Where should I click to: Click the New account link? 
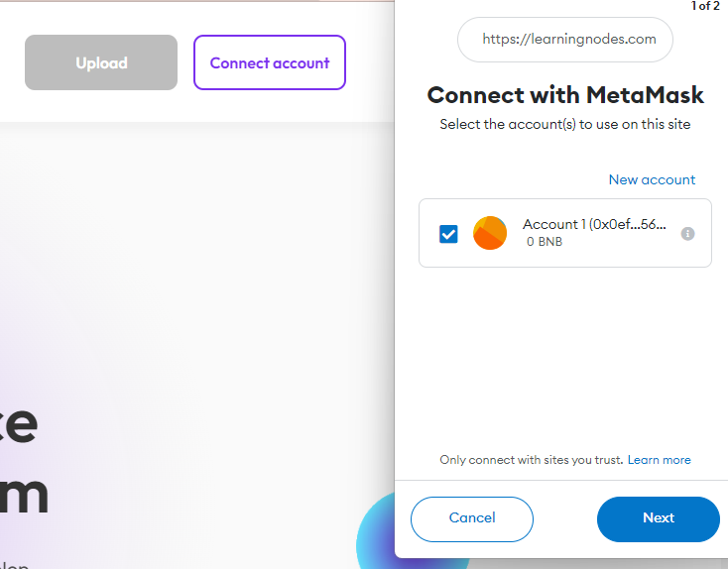coord(652,179)
